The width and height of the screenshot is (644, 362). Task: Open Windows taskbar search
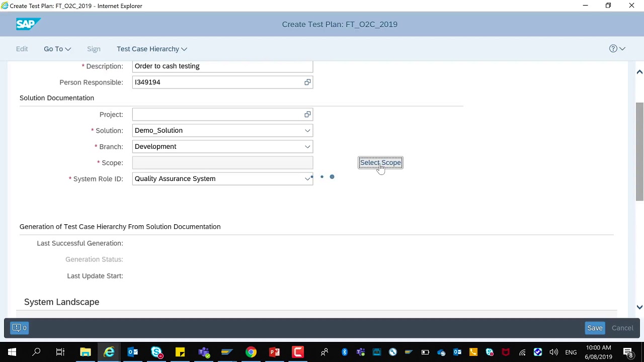click(36, 352)
